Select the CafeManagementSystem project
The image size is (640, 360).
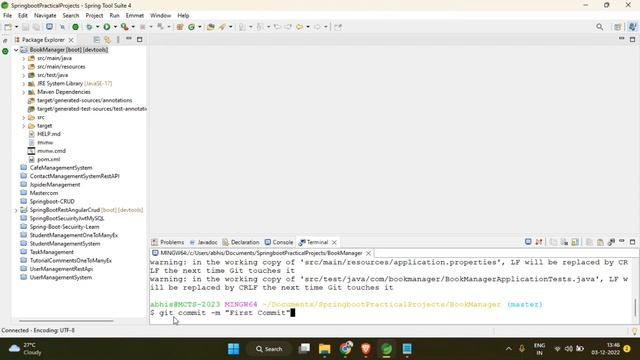pyautogui.click(x=61, y=168)
